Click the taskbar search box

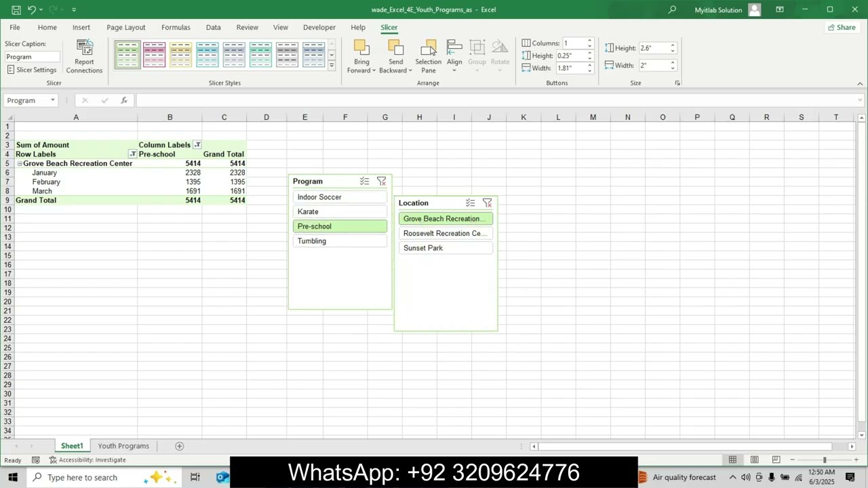coord(105,477)
